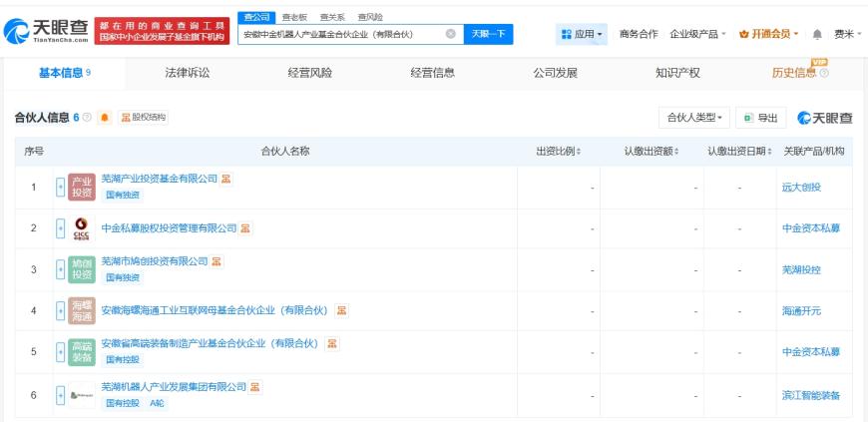The image size is (868, 422).
Task: Expand row 5 安徽省高端装备 details
Action: (60, 352)
